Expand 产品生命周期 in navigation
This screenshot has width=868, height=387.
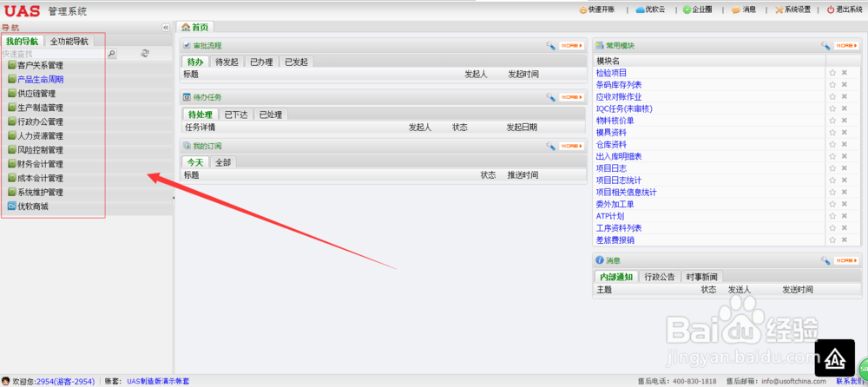[40, 80]
